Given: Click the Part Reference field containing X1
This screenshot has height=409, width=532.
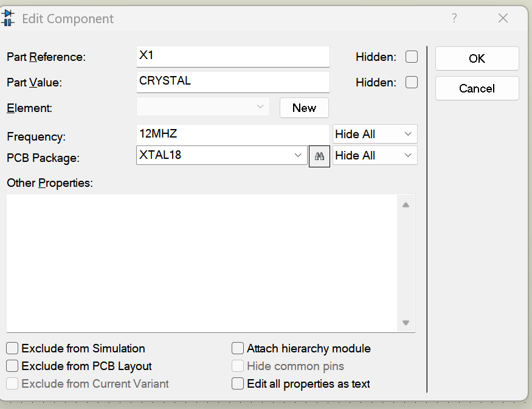Looking at the screenshot, I should pyautogui.click(x=233, y=56).
